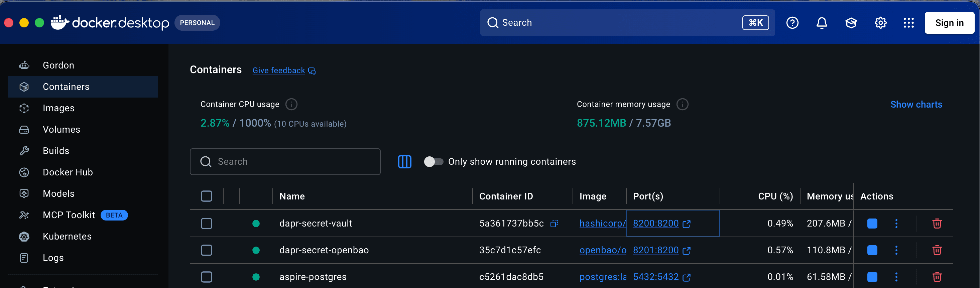Stop the dapr-secret-openbao container
980x288 pixels.
click(872, 250)
